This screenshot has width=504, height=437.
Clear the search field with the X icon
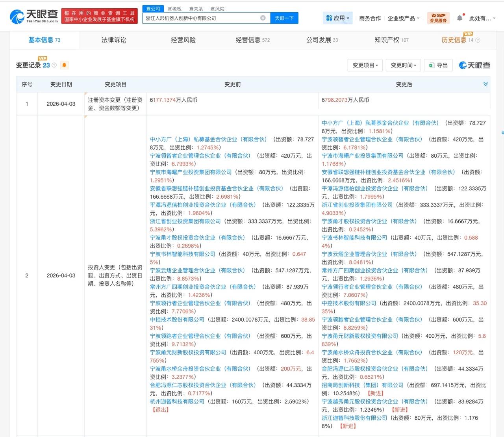[x=263, y=18]
